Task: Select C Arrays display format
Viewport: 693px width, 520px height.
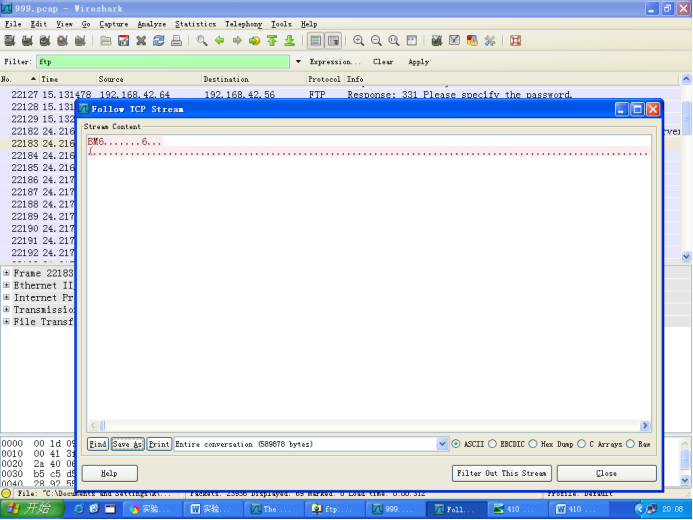Action: coord(582,444)
